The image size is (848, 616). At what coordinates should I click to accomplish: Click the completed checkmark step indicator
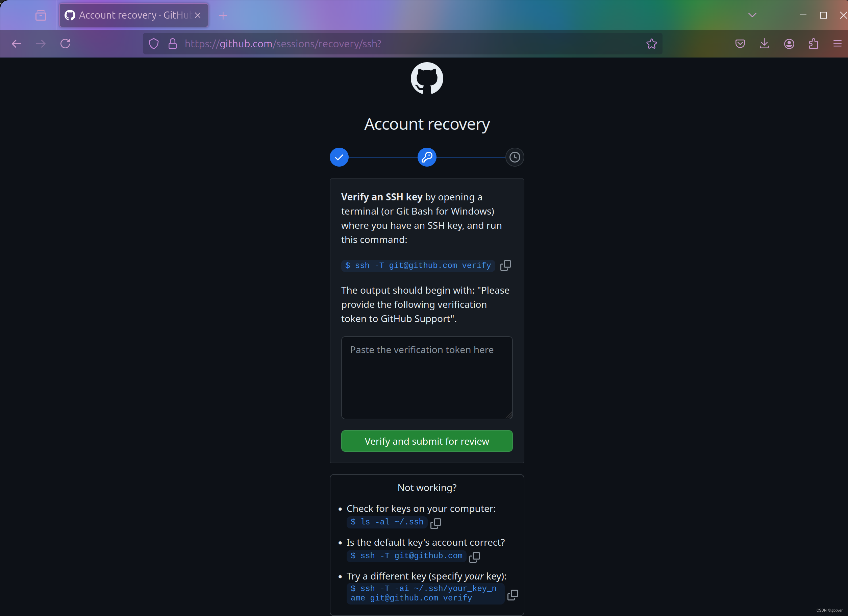tap(339, 157)
